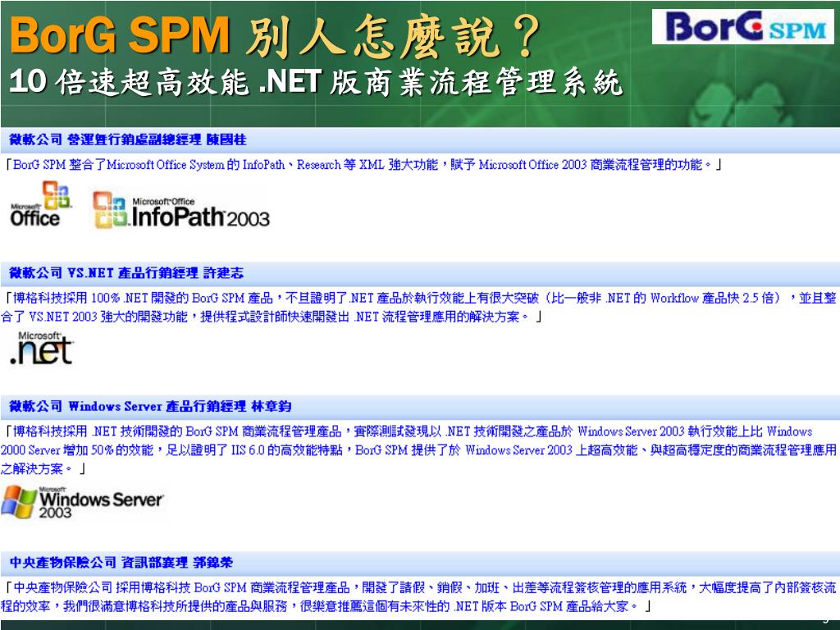Select the header '微軟公司 營運暨行銷處副總經理 陳國桂'
Screen dimensions: 840x630
tap(127, 139)
